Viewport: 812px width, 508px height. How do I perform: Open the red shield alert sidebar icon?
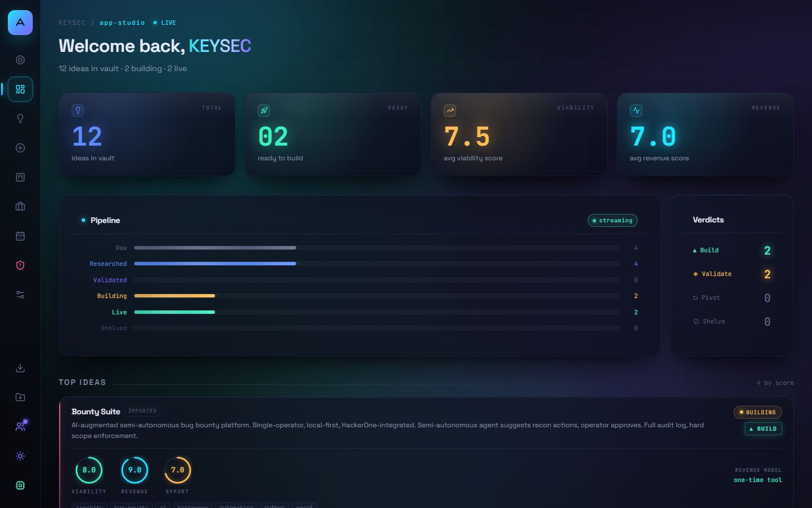point(20,265)
